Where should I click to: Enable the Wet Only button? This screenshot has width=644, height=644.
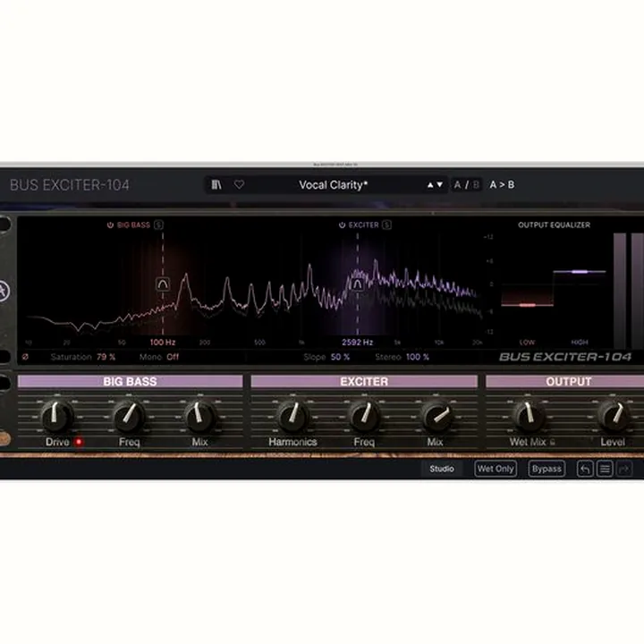click(x=496, y=469)
